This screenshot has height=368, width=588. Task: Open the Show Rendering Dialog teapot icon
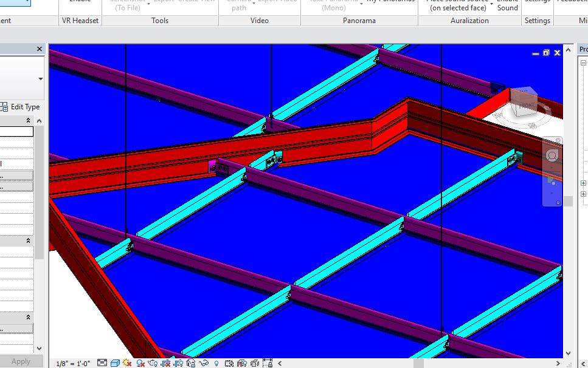[153, 363]
